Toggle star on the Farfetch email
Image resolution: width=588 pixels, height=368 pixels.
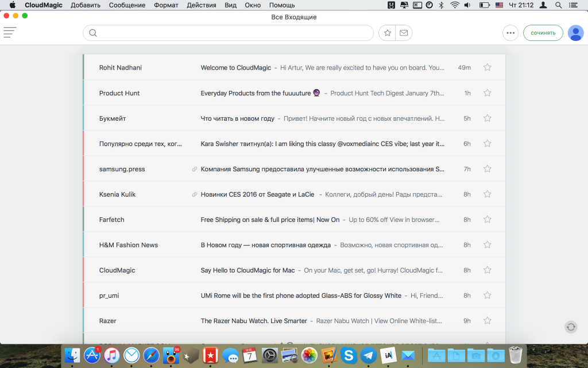[x=488, y=219]
